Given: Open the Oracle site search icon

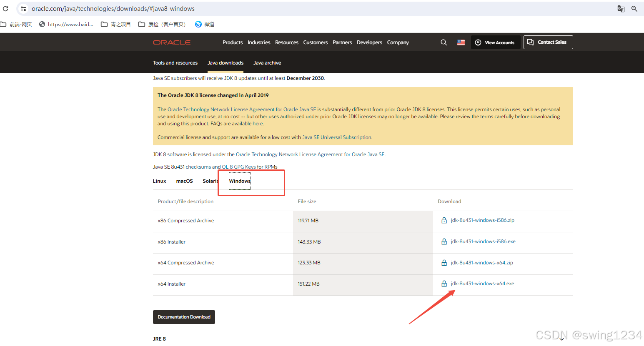Looking at the screenshot, I should click(x=444, y=42).
